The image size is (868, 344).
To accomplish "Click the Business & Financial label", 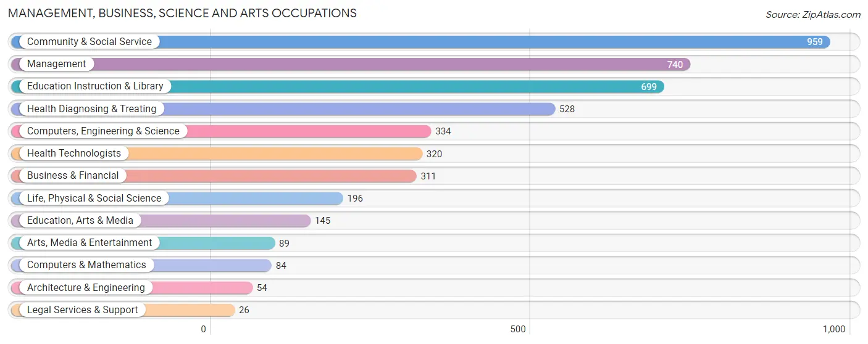I will pyautogui.click(x=73, y=176).
